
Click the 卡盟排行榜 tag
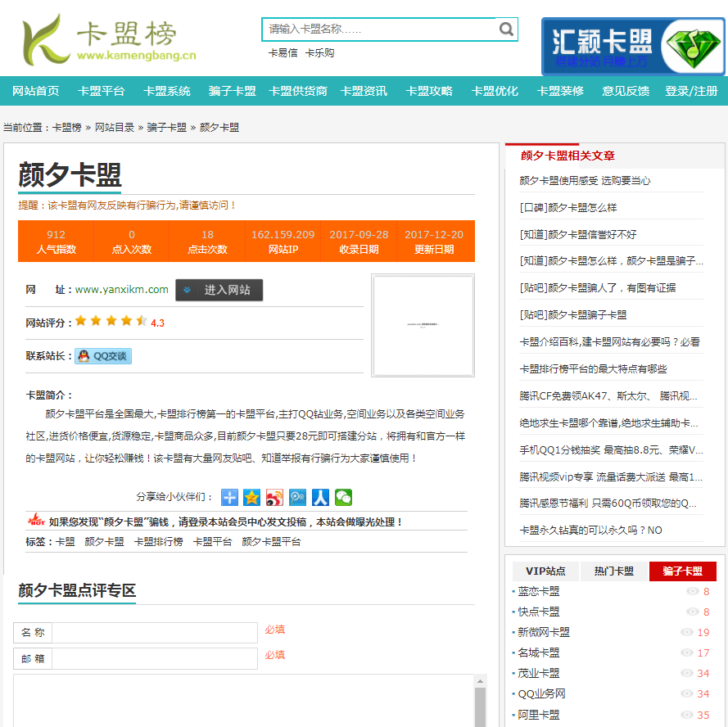pyautogui.click(x=158, y=542)
